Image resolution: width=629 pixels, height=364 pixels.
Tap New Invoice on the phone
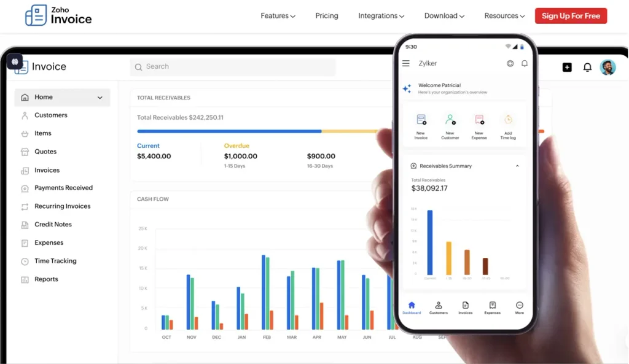point(421,126)
